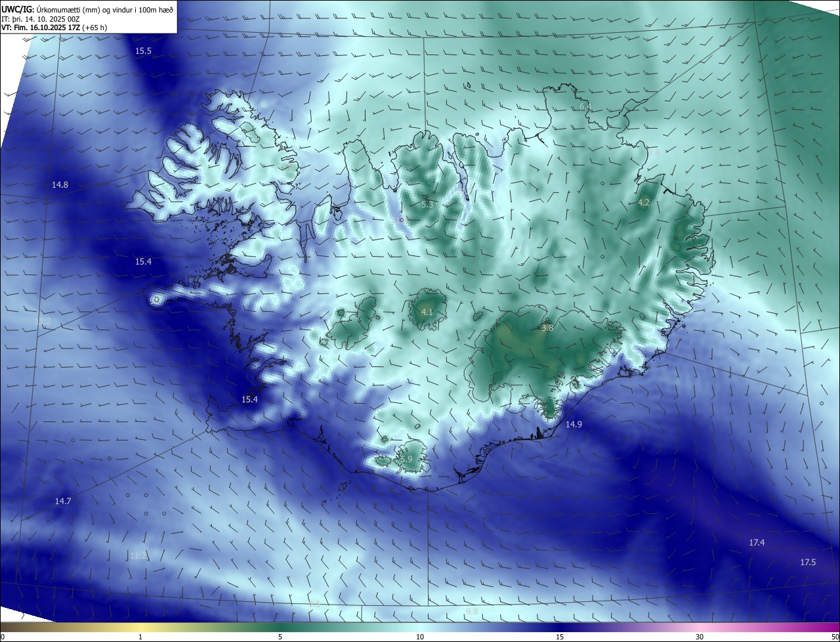Select the IT initial time line reading 00Z

(40, 18)
